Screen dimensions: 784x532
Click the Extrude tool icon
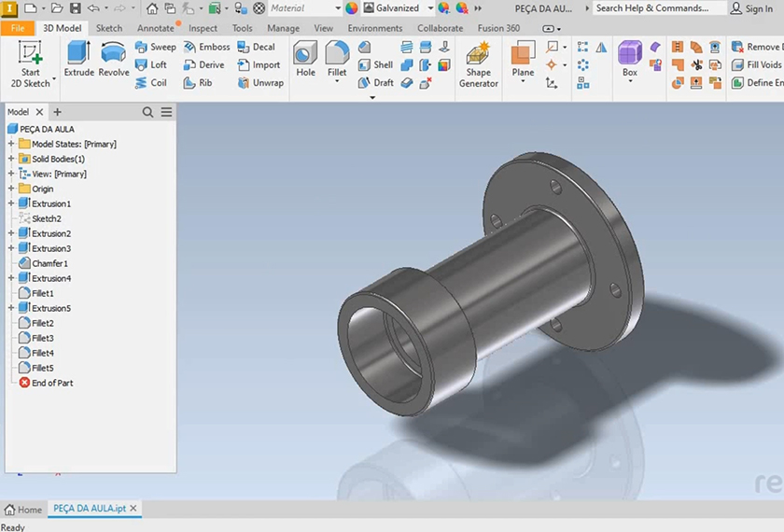(78, 59)
